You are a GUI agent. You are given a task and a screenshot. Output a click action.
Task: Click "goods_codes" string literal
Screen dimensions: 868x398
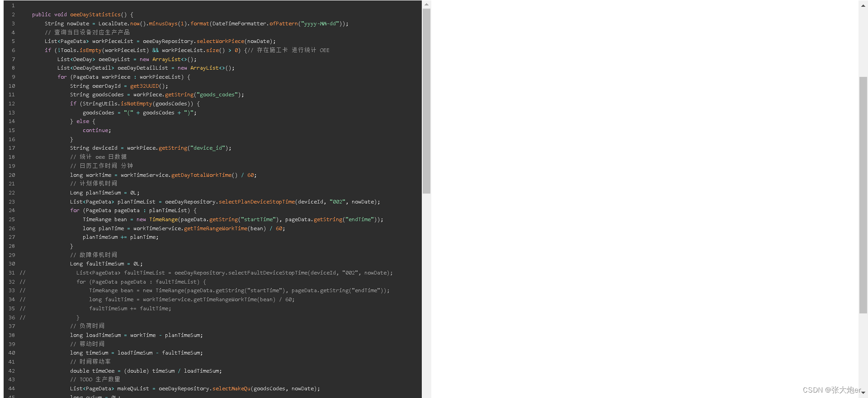point(217,95)
